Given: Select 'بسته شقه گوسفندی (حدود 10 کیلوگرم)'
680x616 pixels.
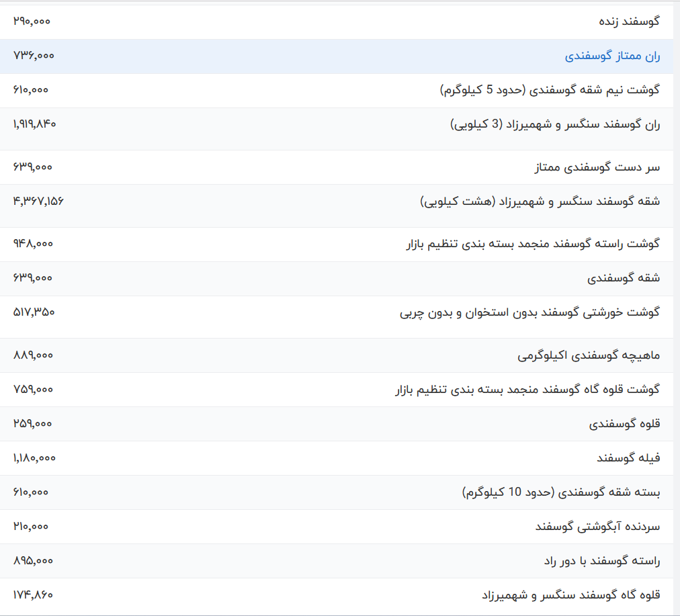Looking at the screenshot, I should click(561, 492).
